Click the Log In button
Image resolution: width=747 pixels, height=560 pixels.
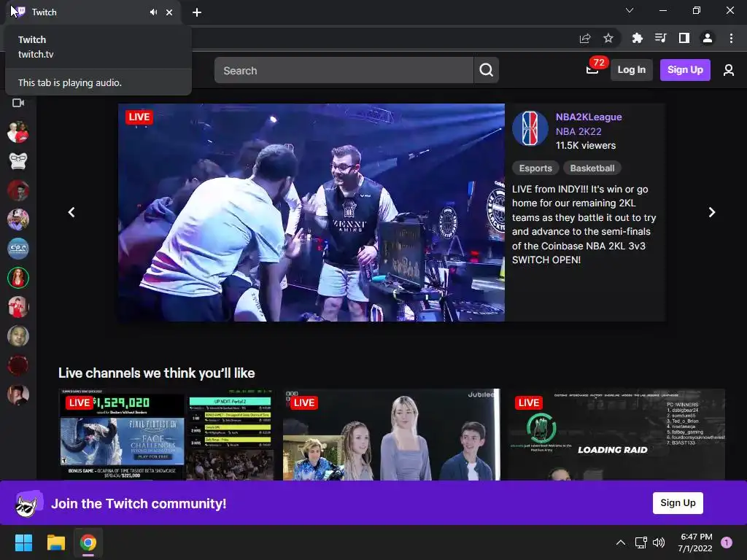pyautogui.click(x=631, y=69)
